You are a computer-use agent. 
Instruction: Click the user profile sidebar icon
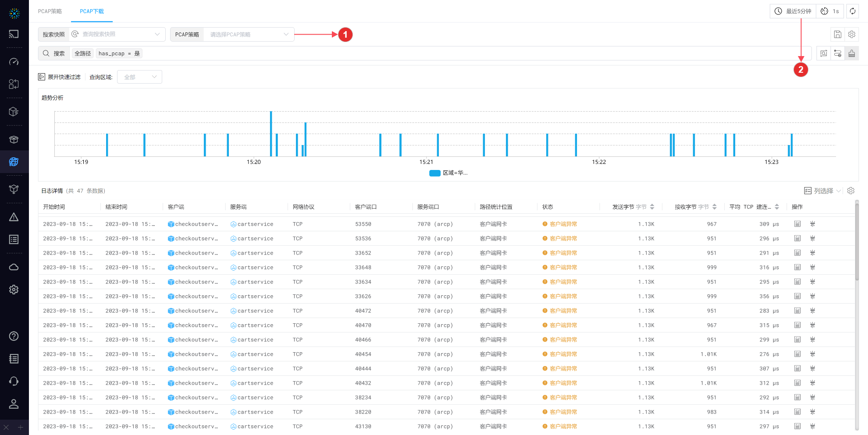pyautogui.click(x=14, y=404)
